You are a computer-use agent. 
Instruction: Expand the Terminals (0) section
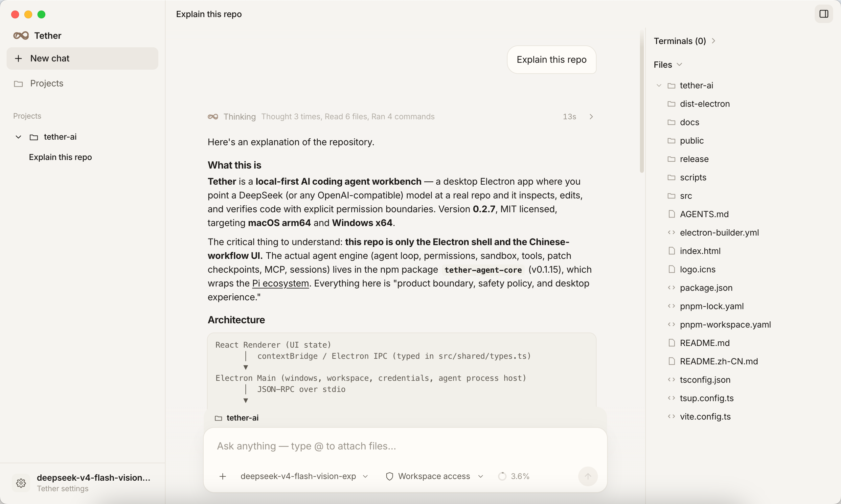point(684,41)
